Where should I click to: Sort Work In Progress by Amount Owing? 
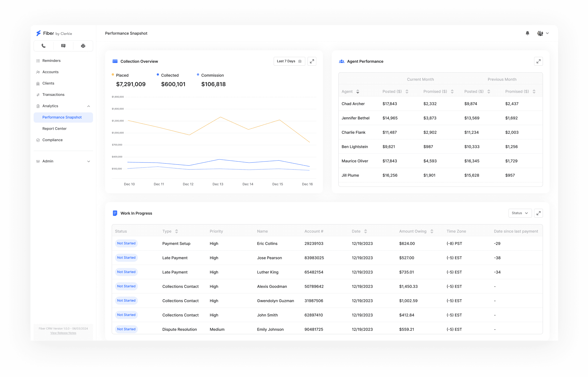tap(432, 231)
